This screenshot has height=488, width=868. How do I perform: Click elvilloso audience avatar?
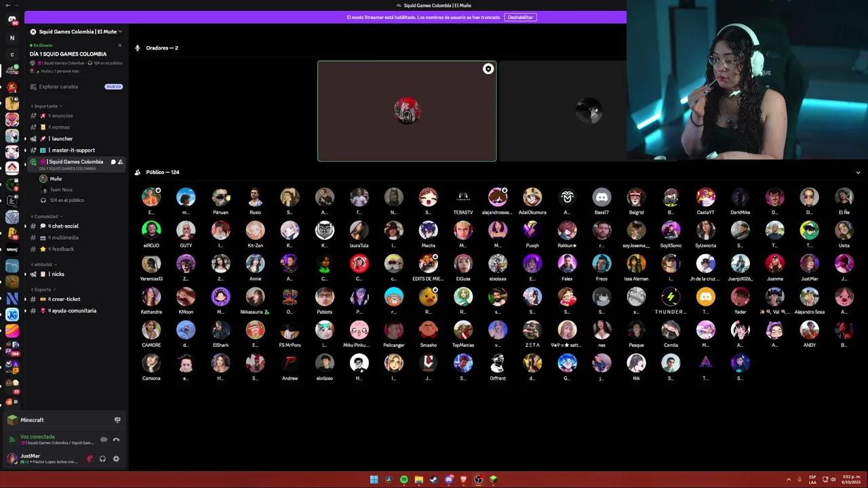324,363
